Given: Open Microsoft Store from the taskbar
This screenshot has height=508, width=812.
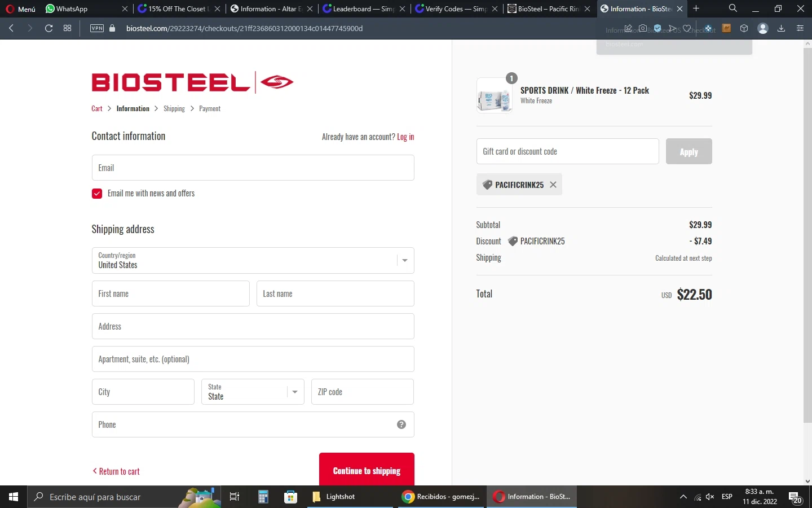Looking at the screenshot, I should pos(290,497).
